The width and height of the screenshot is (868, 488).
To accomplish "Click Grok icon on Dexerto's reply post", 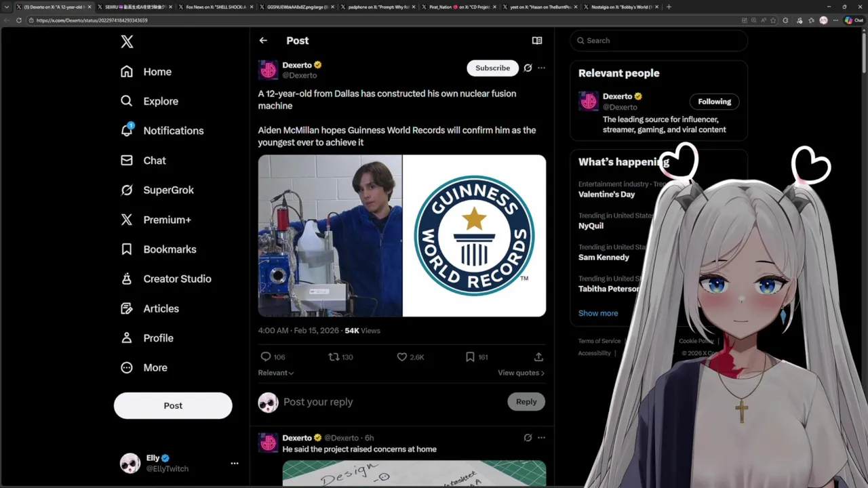I will [528, 438].
